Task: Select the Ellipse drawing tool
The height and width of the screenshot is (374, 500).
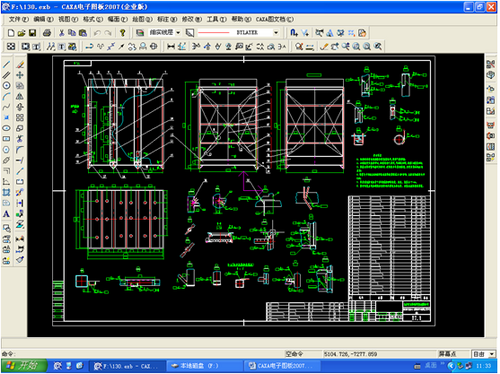Action: tap(6, 128)
